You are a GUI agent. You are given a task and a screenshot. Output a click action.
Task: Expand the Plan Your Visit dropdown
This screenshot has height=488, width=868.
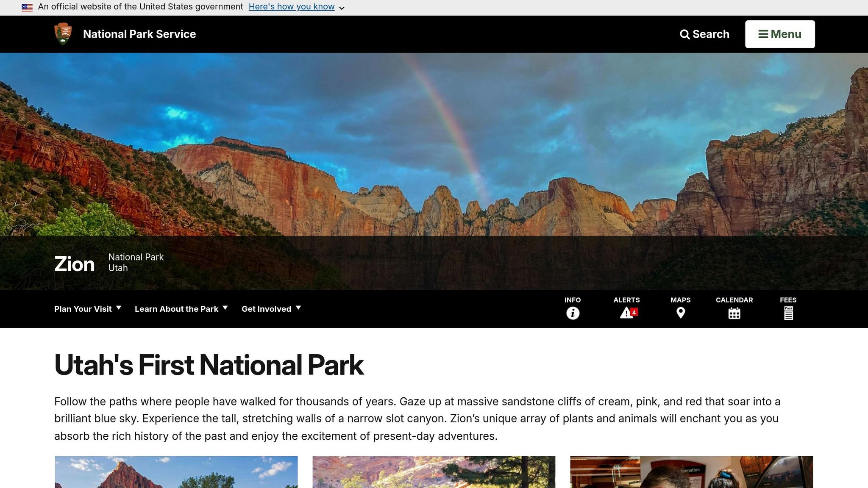(x=88, y=309)
